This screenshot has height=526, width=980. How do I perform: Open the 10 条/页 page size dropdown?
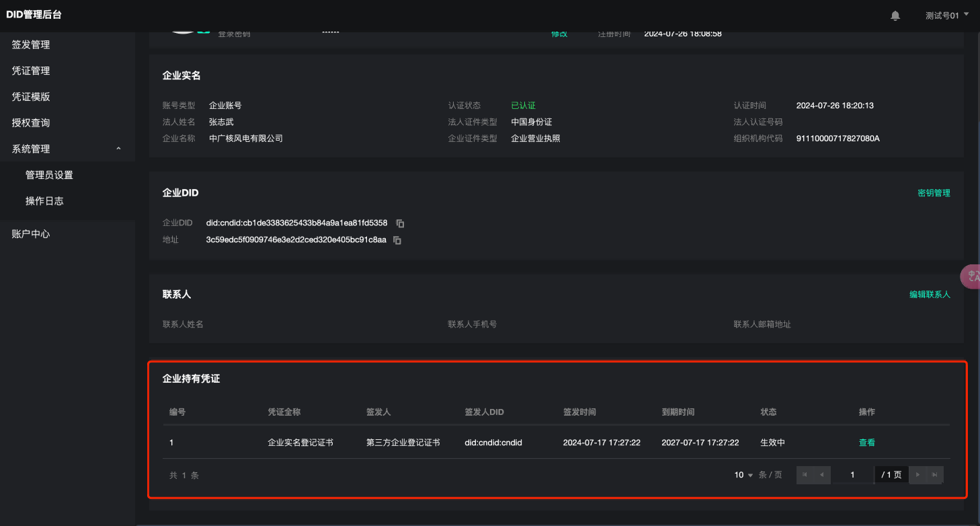[743, 475]
